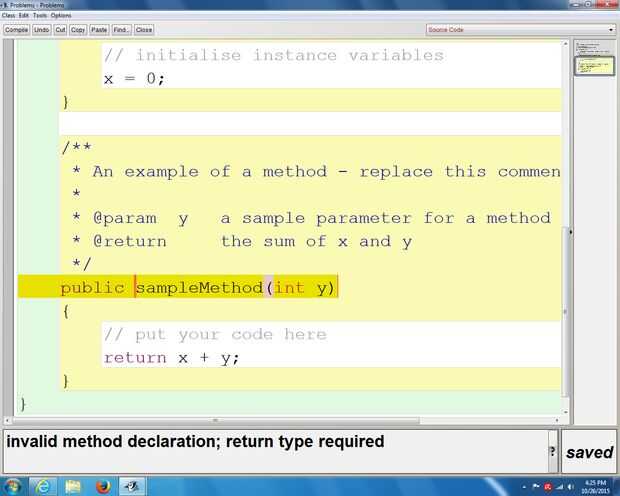The height and width of the screenshot is (496, 620).
Task: Click the 'invalid method declaration' error message
Action: coord(195,441)
